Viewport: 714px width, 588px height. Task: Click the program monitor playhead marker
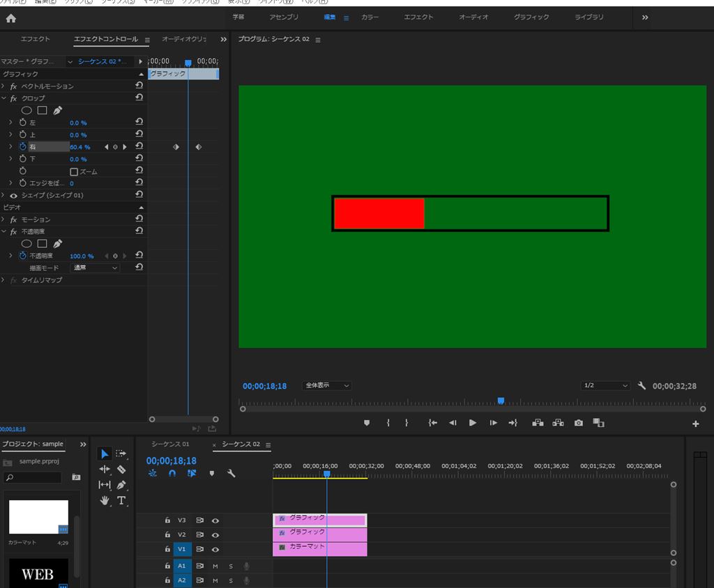(x=501, y=401)
